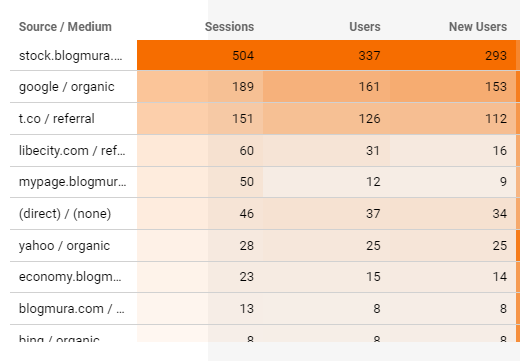520x361 pixels.
Task: Click the 337 users cell
Action: (326, 55)
